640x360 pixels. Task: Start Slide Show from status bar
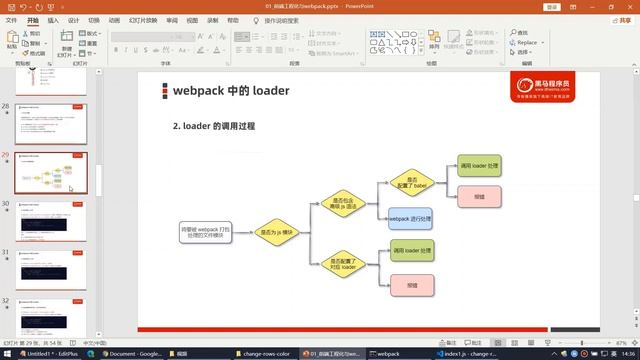(x=548, y=343)
